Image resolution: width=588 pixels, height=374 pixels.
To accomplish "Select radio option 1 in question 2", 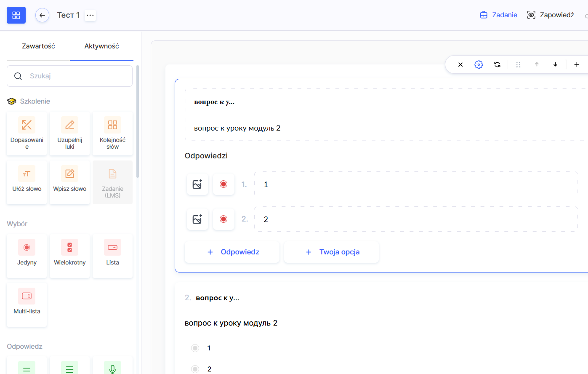I will (195, 348).
